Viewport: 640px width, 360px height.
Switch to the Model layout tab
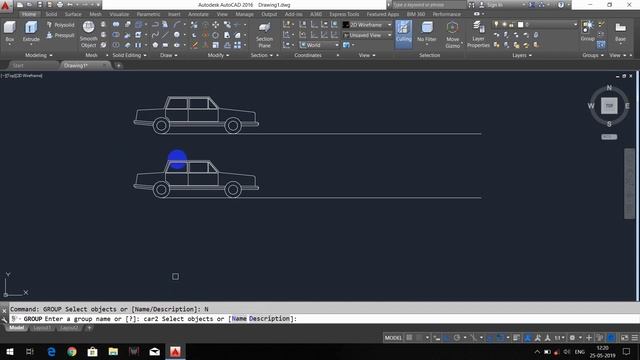pyautogui.click(x=17, y=328)
